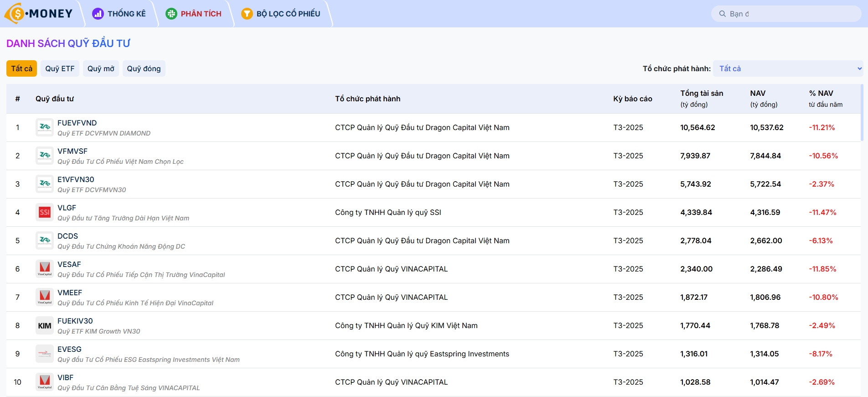The width and height of the screenshot is (868, 397).
Task: Click the VFMVSF fund logo
Action: 45,156
